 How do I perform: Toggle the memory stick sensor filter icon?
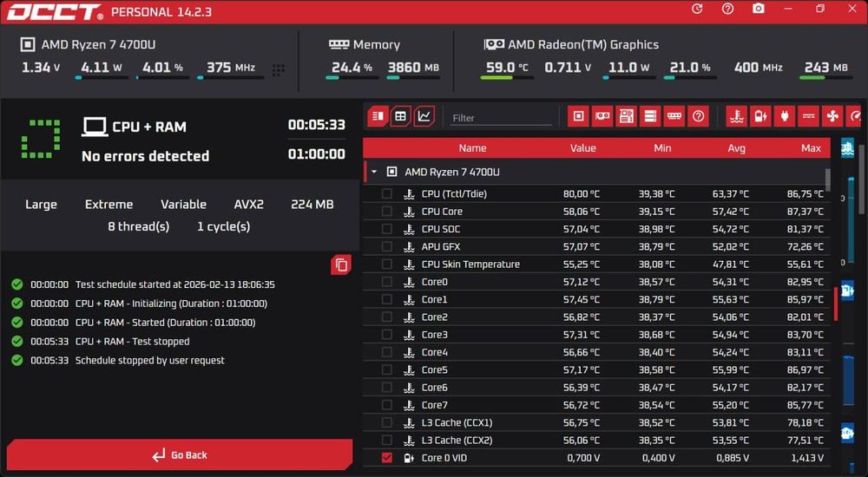tap(674, 116)
